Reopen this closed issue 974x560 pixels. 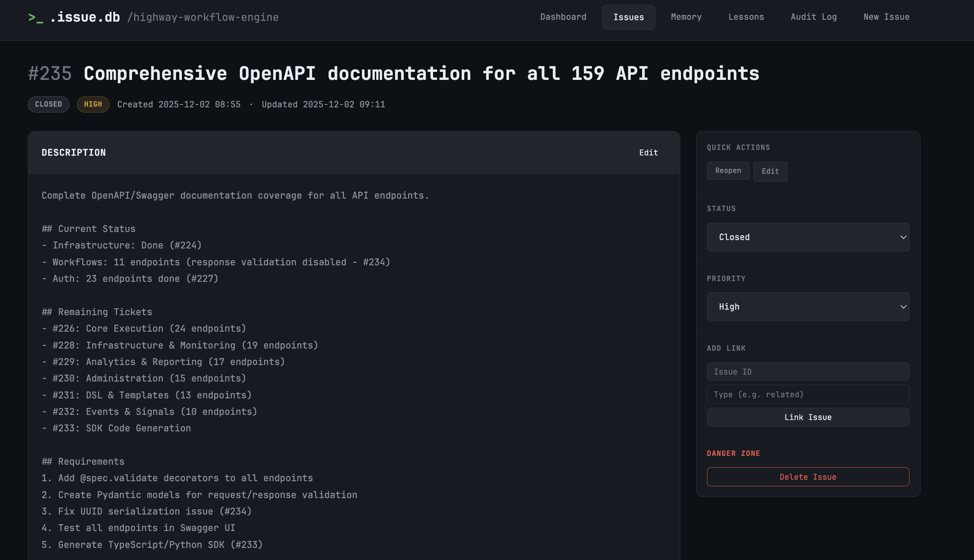pyautogui.click(x=728, y=171)
